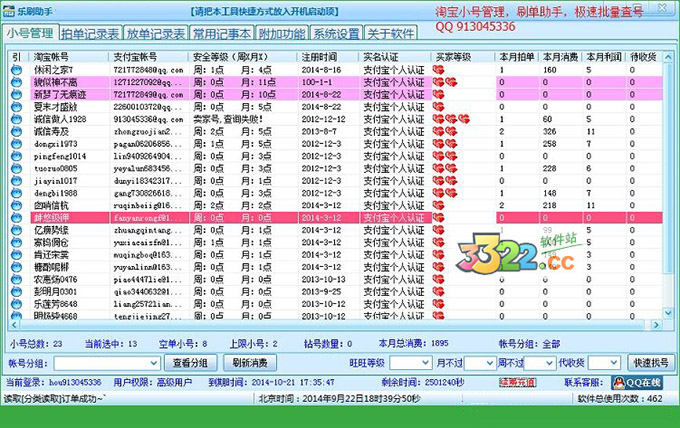
Task: Select the 彭明月0301 account name
Action: point(56,291)
